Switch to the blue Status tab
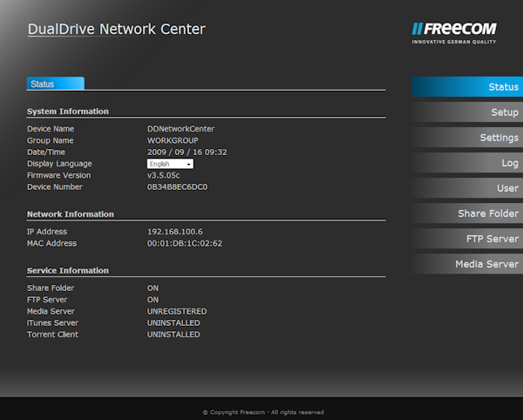523x420 pixels. click(x=55, y=84)
